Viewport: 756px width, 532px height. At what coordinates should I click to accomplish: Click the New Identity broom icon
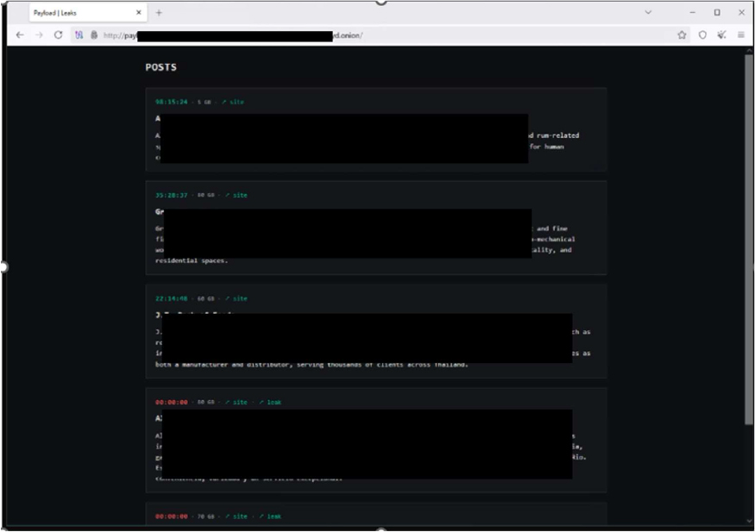[722, 34]
